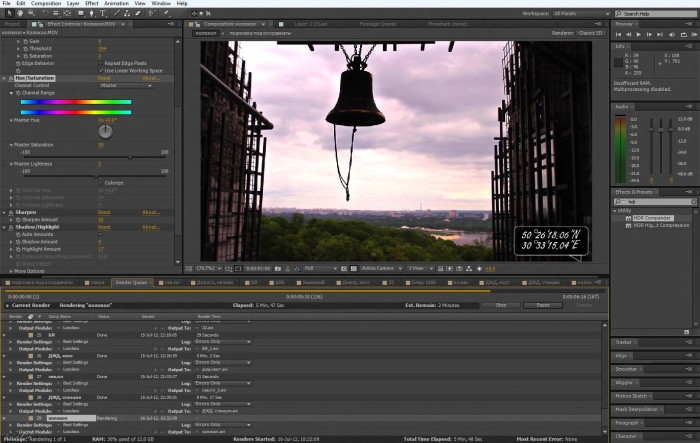The width and height of the screenshot is (700, 443).
Task: Select the Brush tool
Action: click(117, 13)
